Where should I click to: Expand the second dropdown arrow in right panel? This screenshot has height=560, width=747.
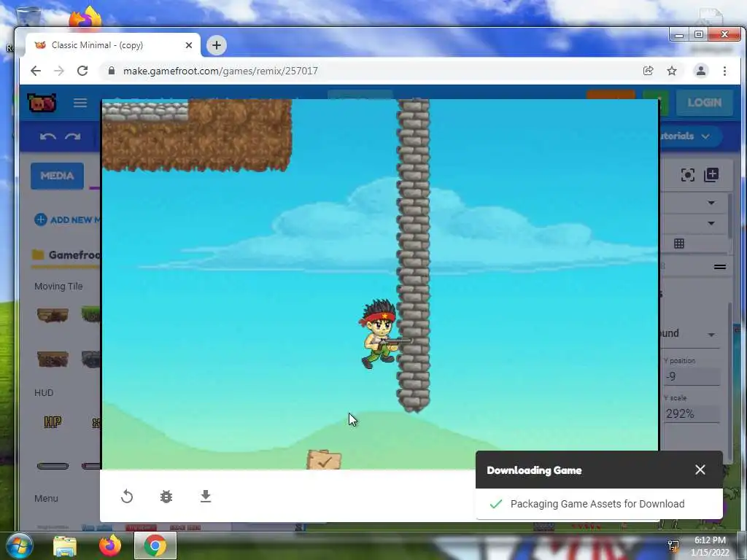[711, 223]
